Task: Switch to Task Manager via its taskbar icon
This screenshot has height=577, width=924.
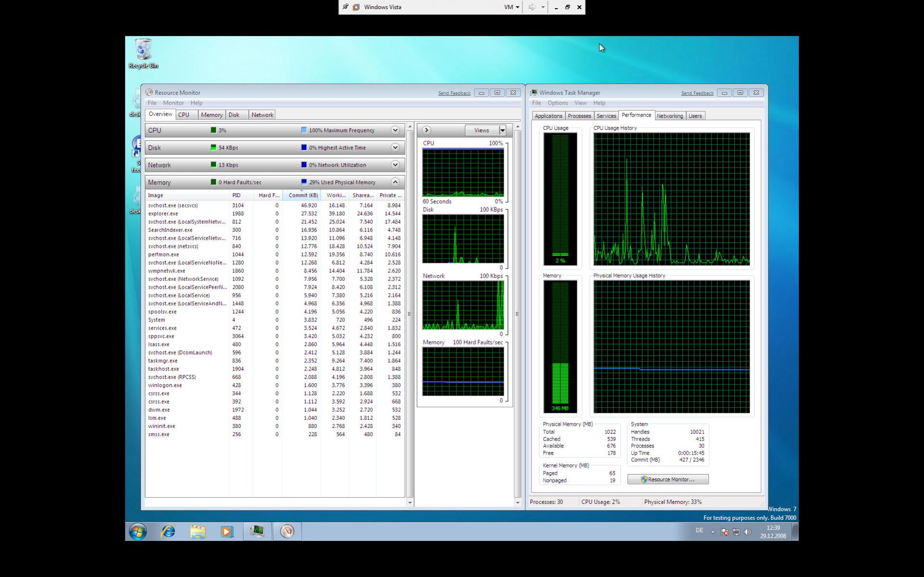Action: [257, 531]
